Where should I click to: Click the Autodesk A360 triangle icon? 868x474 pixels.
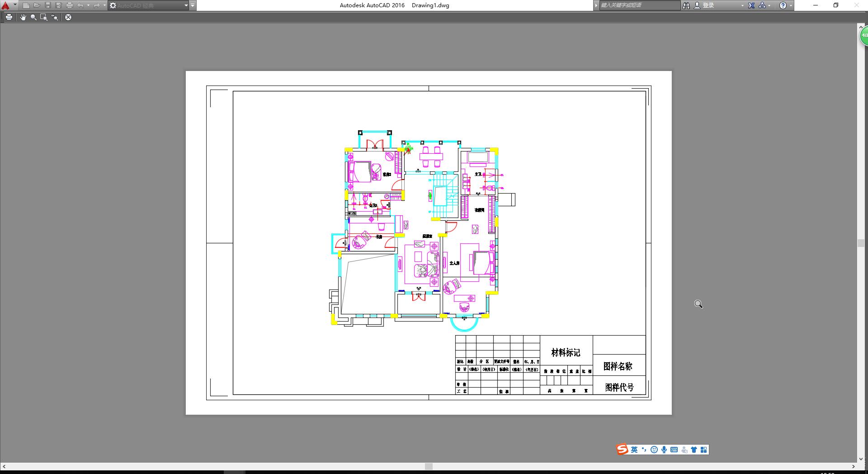tap(762, 5)
